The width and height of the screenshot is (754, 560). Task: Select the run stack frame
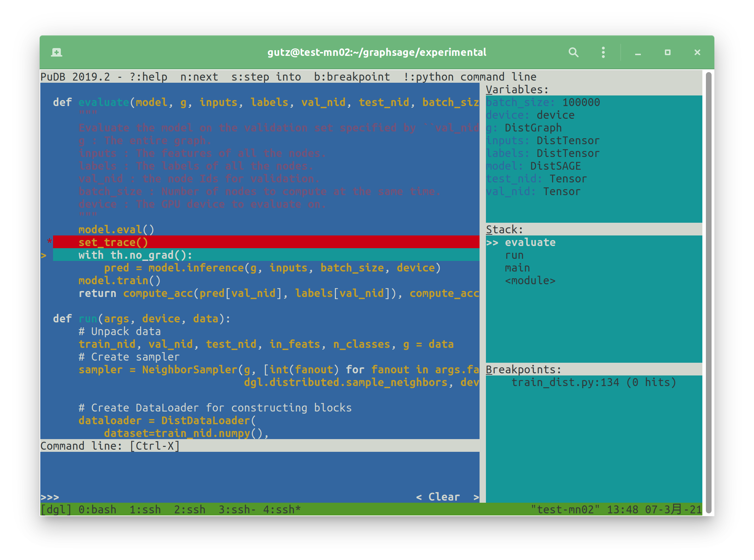pyautogui.click(x=594, y=255)
